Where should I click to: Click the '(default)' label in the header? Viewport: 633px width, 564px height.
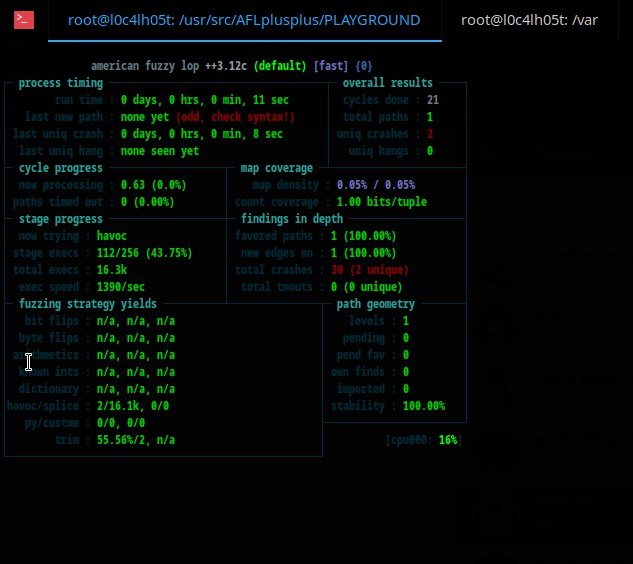280,66
